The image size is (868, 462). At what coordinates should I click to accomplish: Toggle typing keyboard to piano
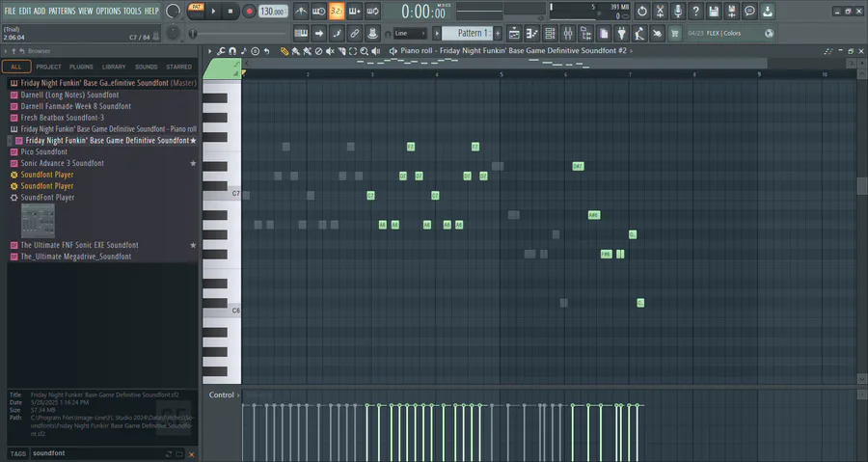[x=301, y=33]
